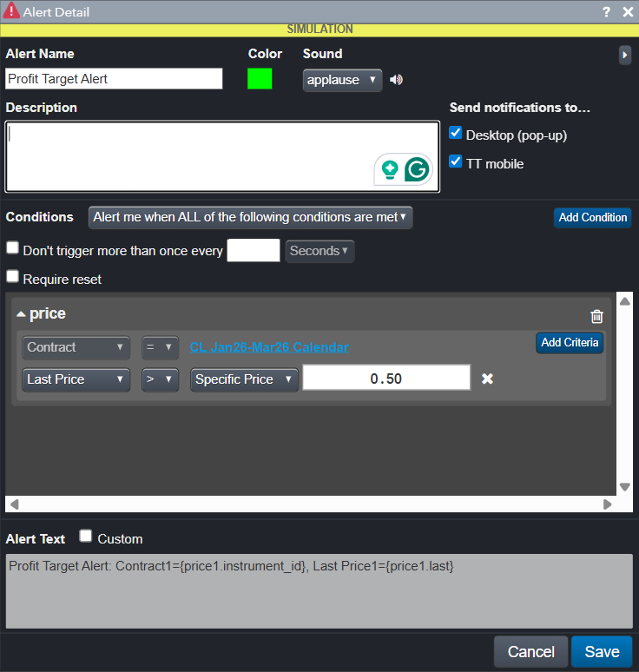Open the Grammarly icon in Description box
639x672 pixels.
tap(418, 169)
